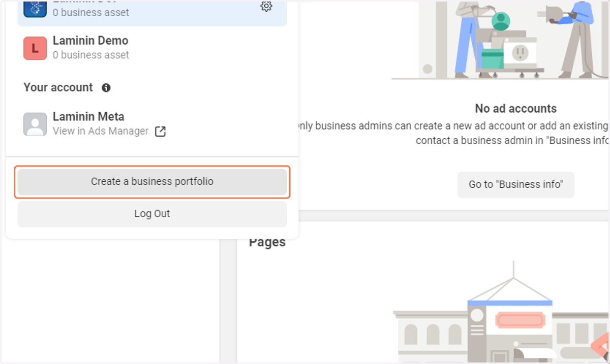Click the "Your account" section label
The width and height of the screenshot is (610, 364).
58,87
